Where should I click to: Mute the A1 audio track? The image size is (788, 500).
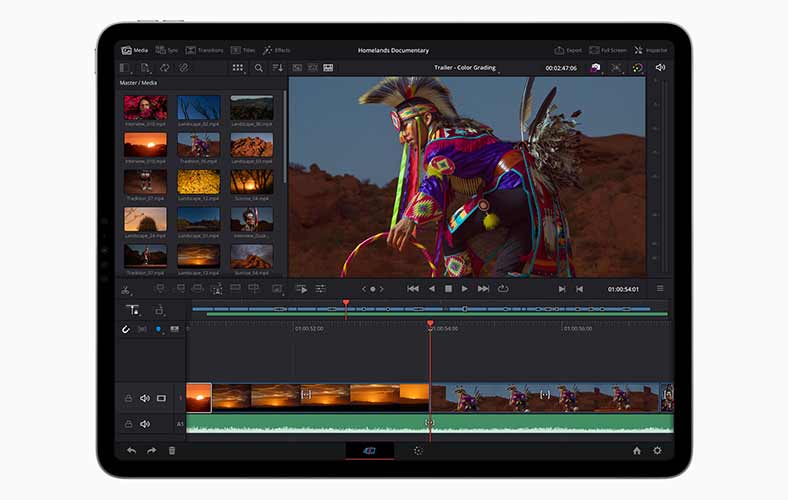145,424
